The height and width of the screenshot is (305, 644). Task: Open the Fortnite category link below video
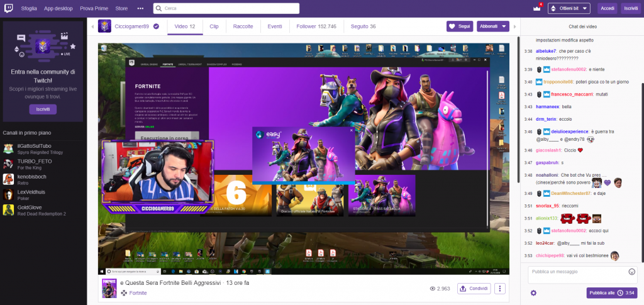coord(138,293)
